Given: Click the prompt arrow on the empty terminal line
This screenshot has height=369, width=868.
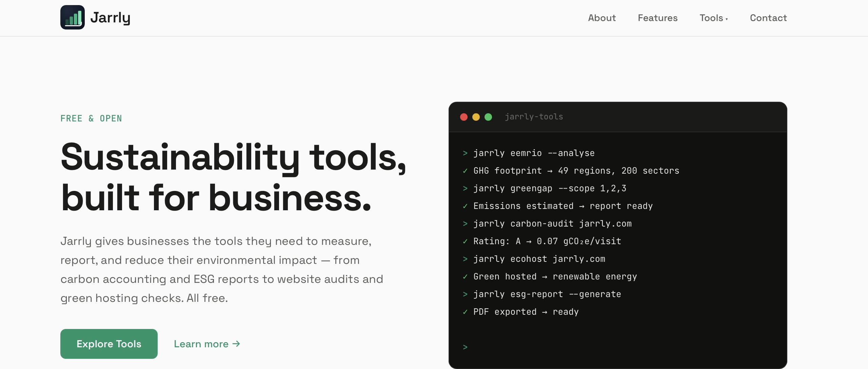Looking at the screenshot, I should coord(465,347).
